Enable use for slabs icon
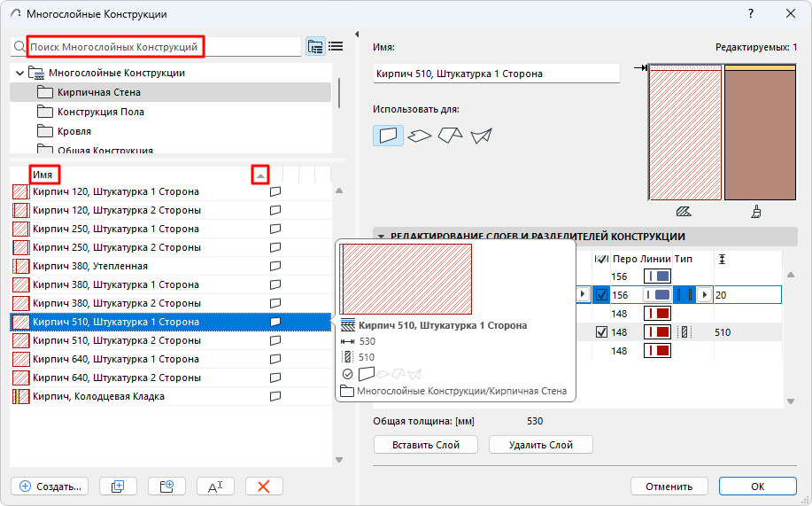Image resolution: width=812 pixels, height=506 pixels. click(x=420, y=136)
